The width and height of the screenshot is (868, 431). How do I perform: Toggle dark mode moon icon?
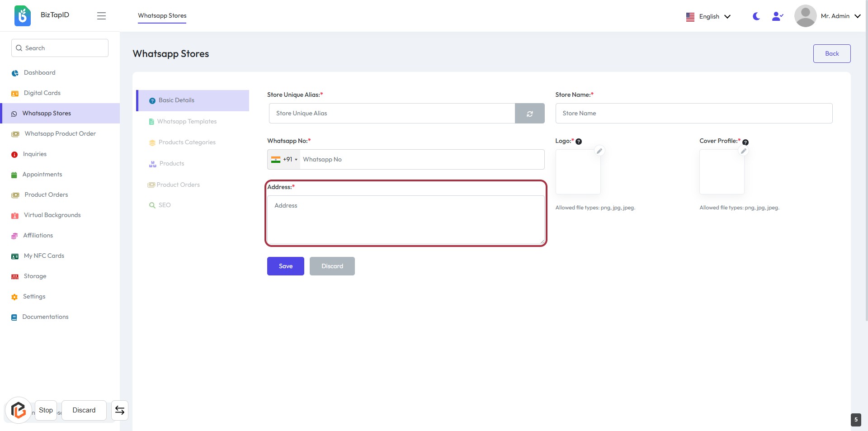(756, 16)
